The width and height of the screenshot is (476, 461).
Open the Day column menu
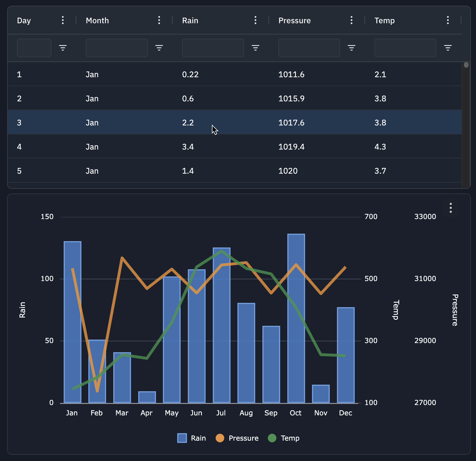(x=63, y=20)
